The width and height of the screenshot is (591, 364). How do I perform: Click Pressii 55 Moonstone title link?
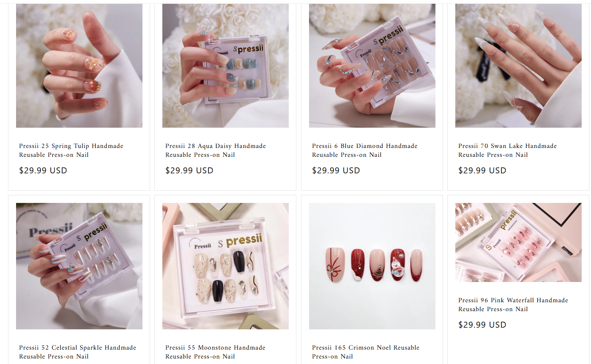click(x=216, y=352)
